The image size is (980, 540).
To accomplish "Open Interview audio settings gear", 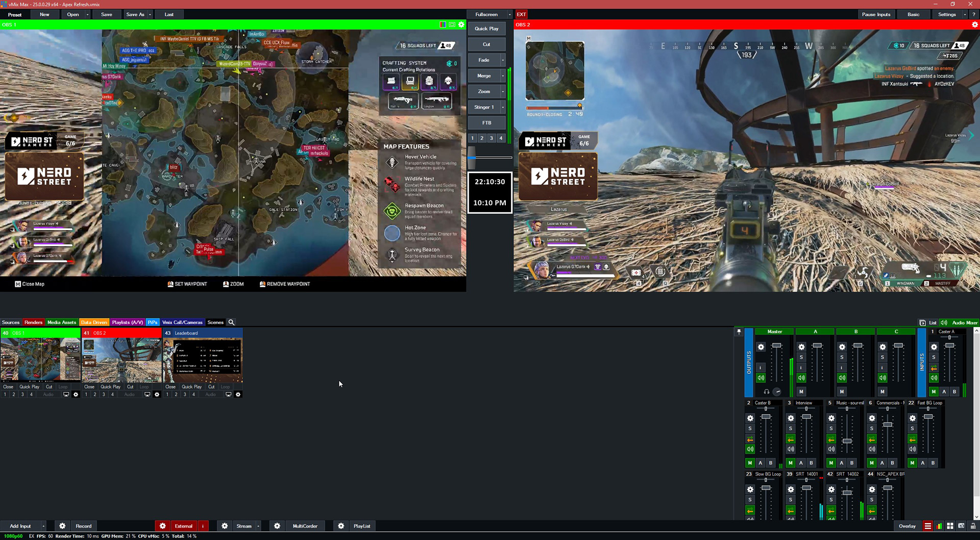I will [791, 418].
